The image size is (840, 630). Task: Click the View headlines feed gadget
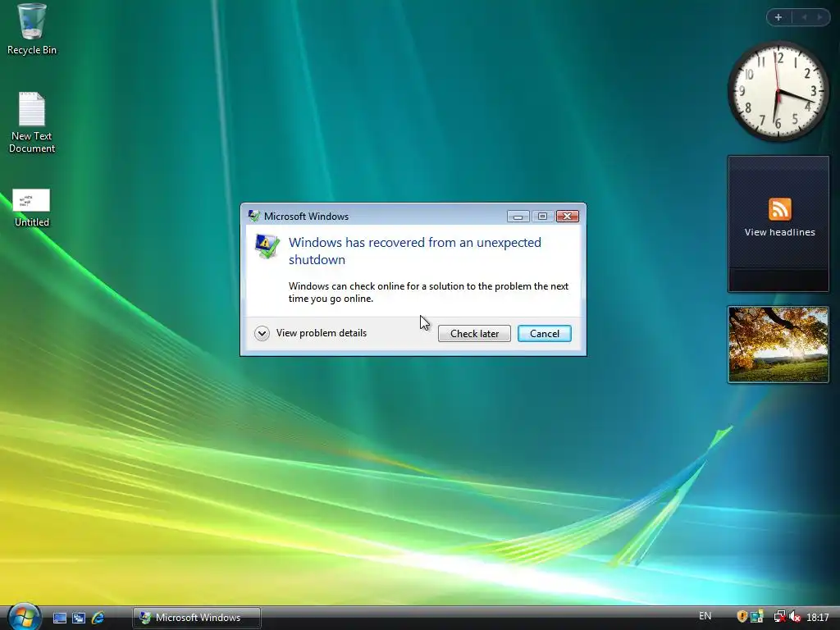coord(778,224)
